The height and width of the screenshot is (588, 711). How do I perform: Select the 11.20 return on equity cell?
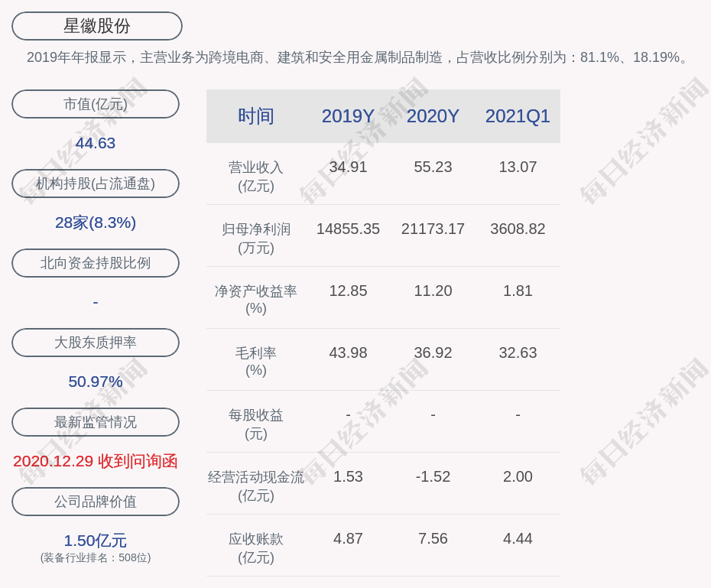(433, 291)
